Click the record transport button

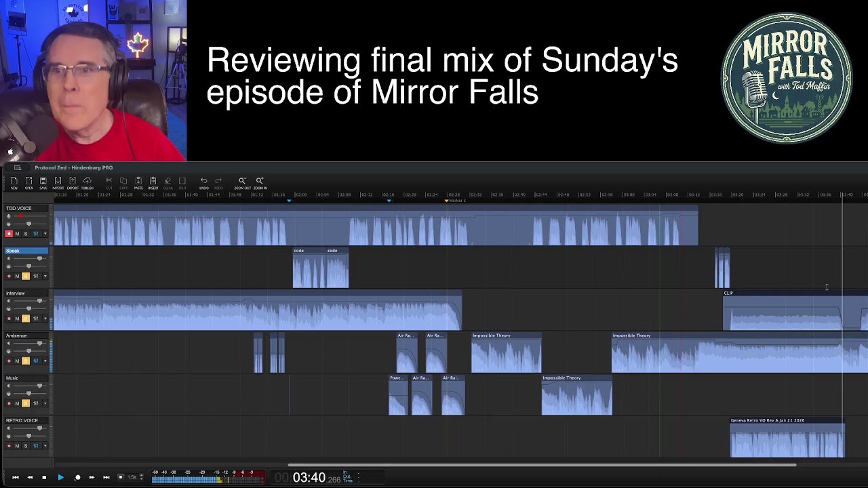tap(77, 478)
